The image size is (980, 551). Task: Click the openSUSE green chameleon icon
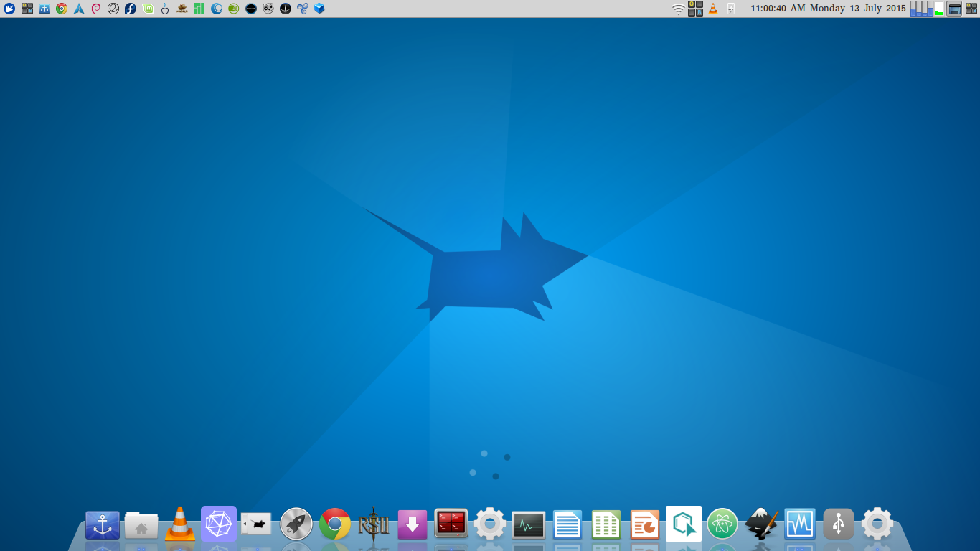(x=234, y=9)
